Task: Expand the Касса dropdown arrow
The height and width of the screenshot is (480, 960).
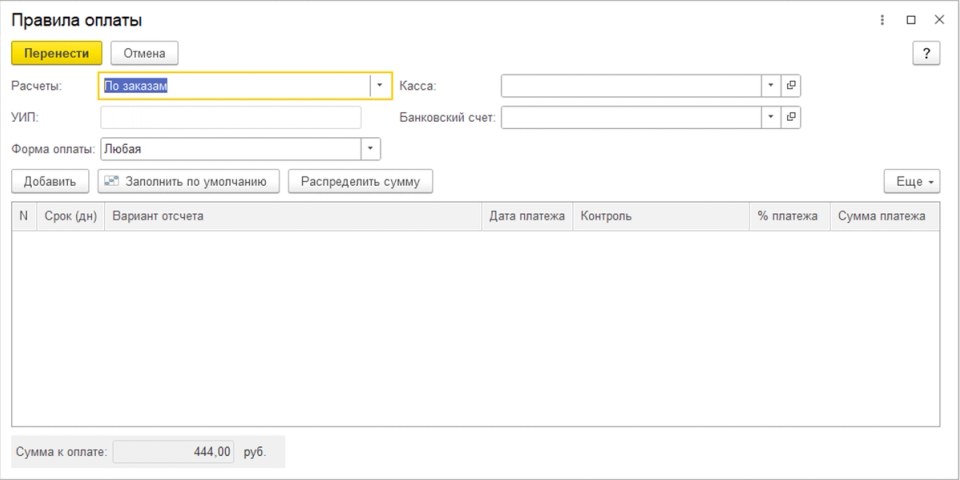Action: [x=771, y=86]
